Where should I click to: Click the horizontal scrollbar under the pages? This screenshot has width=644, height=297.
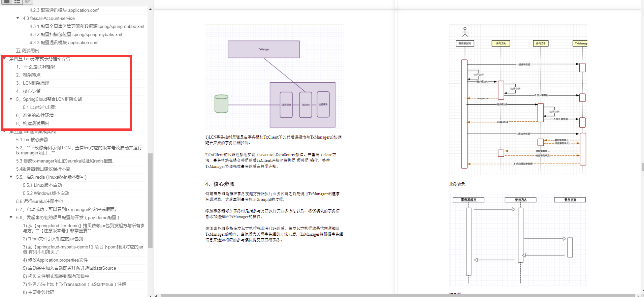[x=397, y=296]
